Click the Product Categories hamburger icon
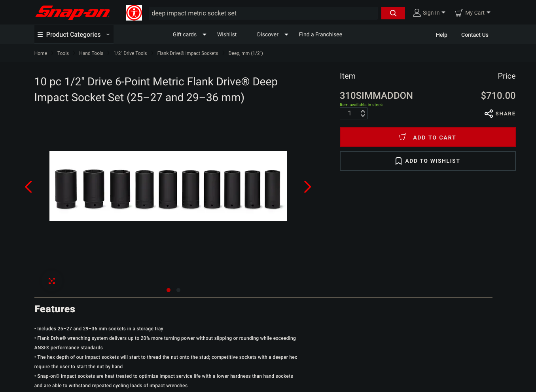This screenshot has height=392, width=536. coord(40,35)
